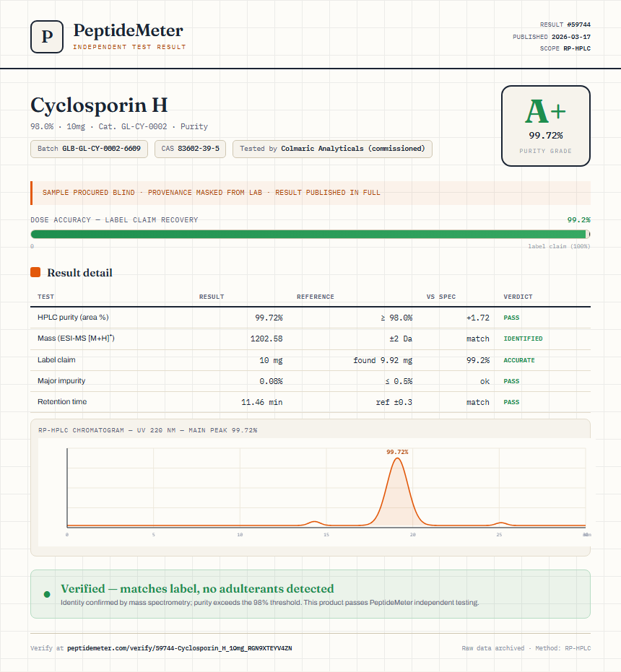Click the orange Result detail square icon

(35, 272)
